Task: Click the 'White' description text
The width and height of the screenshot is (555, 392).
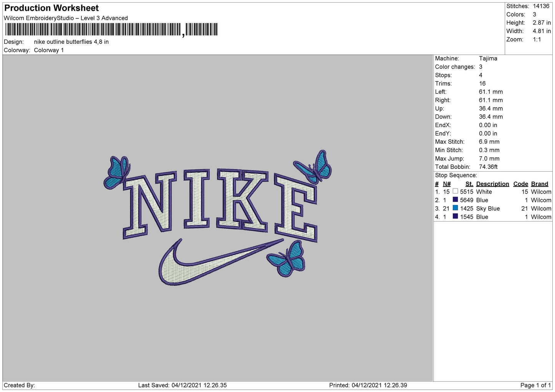Action: [x=484, y=192]
